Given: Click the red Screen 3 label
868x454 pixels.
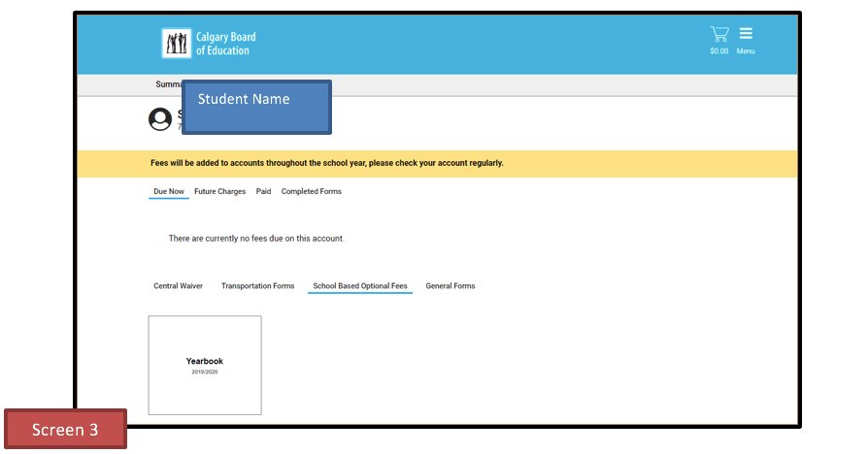Looking at the screenshot, I should (x=65, y=429).
